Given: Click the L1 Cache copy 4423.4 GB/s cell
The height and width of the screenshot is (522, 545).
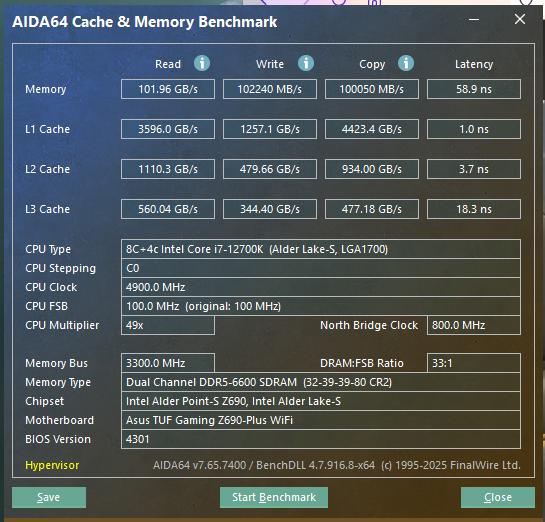Looking at the screenshot, I should click(372, 129).
